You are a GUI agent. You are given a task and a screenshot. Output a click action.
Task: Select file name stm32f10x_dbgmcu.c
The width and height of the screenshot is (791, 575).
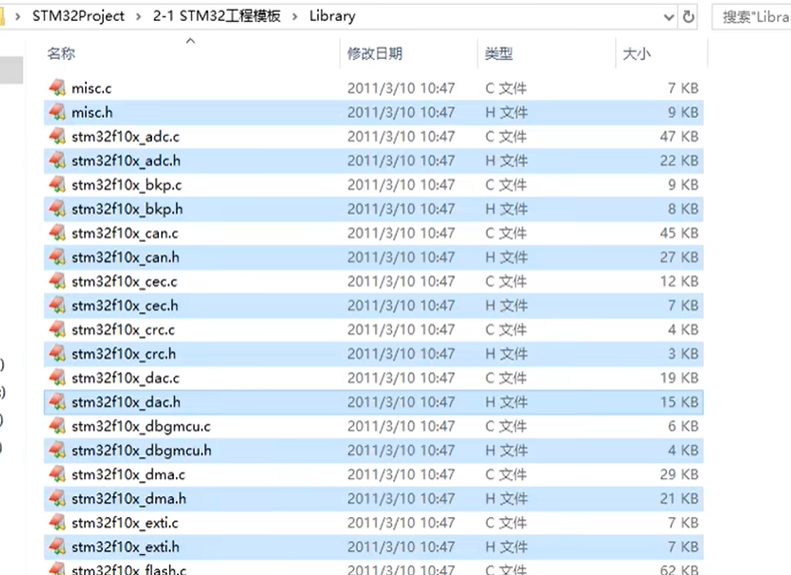coord(141,427)
